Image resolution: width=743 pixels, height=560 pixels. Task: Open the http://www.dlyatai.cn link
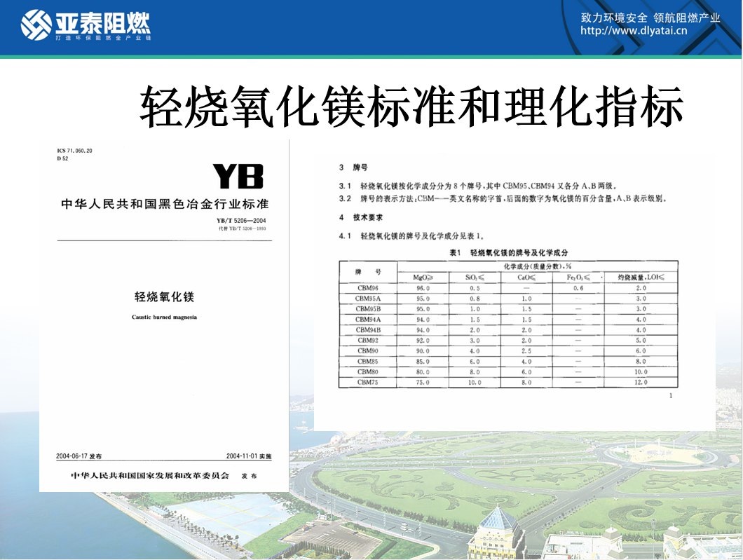pyautogui.click(x=634, y=32)
